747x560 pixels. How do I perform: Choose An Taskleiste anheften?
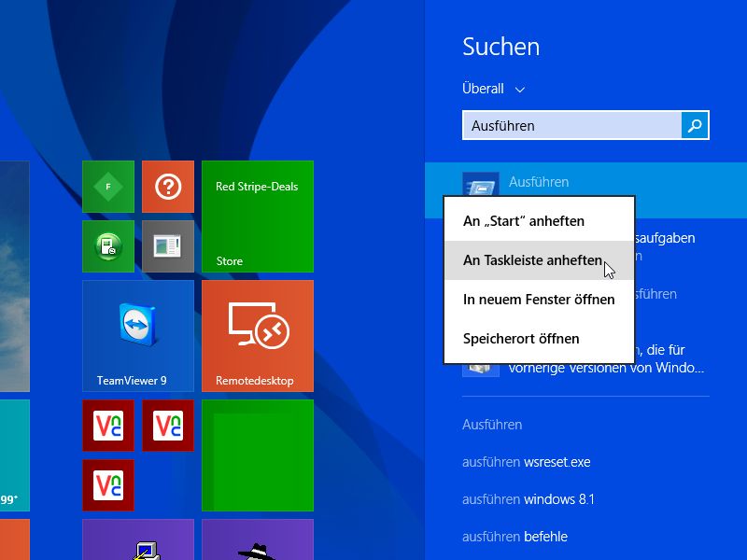click(x=539, y=260)
